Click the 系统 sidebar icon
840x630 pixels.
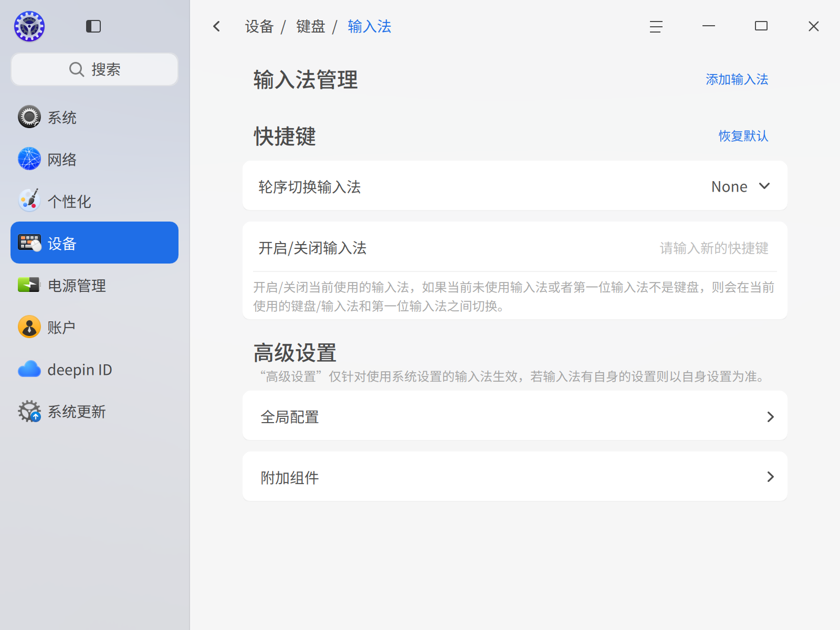[x=29, y=117]
